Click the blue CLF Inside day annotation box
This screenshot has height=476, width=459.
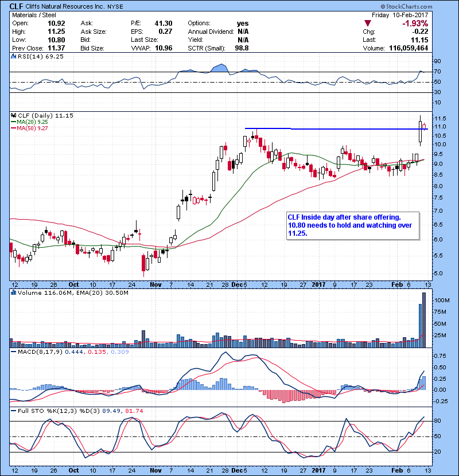353,225
